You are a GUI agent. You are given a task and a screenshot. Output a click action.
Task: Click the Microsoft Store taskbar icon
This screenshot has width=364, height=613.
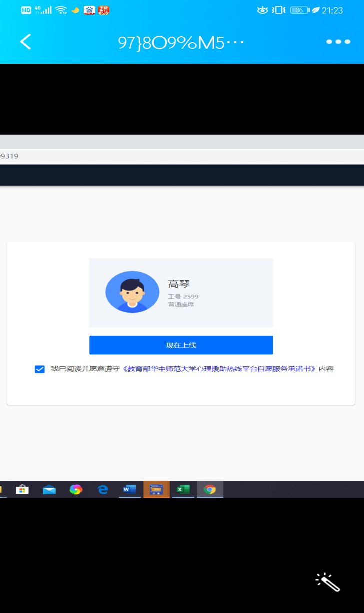[22, 490]
